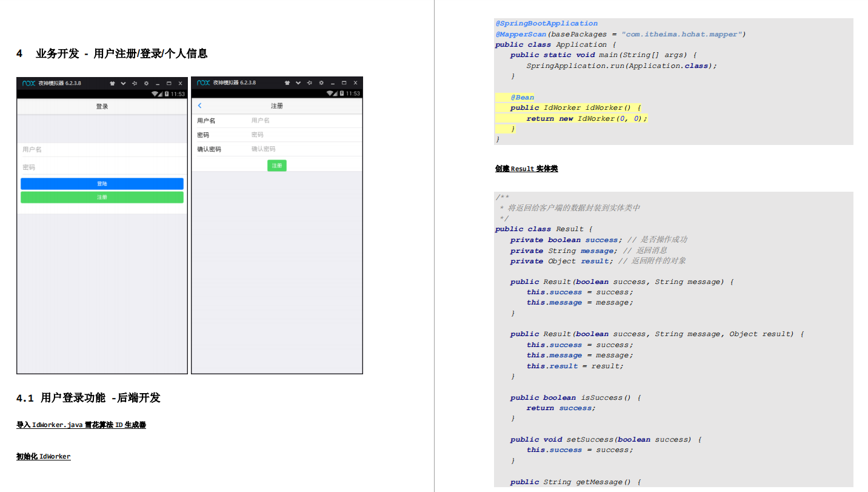Viewport: 868px width, 492px height.
Task: Click "public String getMessage() {" line
Action: [575, 482]
